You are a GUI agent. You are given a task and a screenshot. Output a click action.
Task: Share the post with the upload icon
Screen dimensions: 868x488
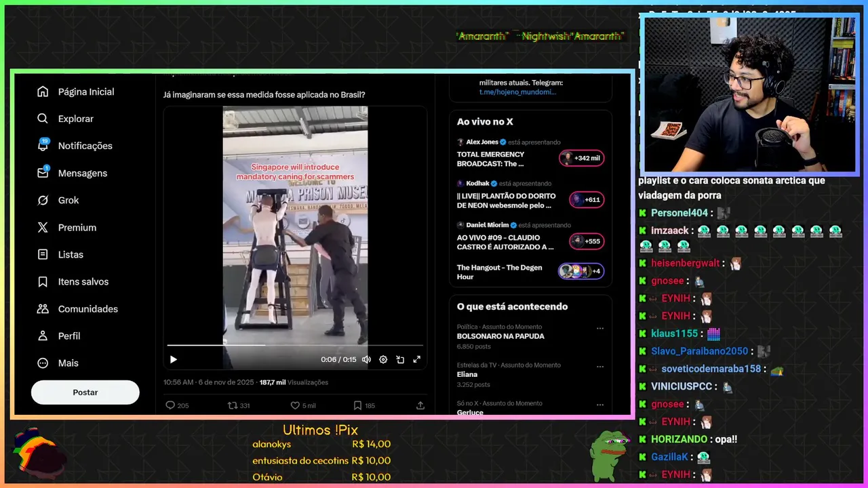click(x=420, y=405)
